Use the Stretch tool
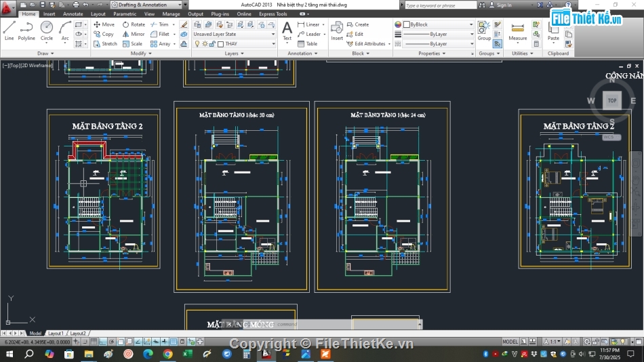 (105, 43)
